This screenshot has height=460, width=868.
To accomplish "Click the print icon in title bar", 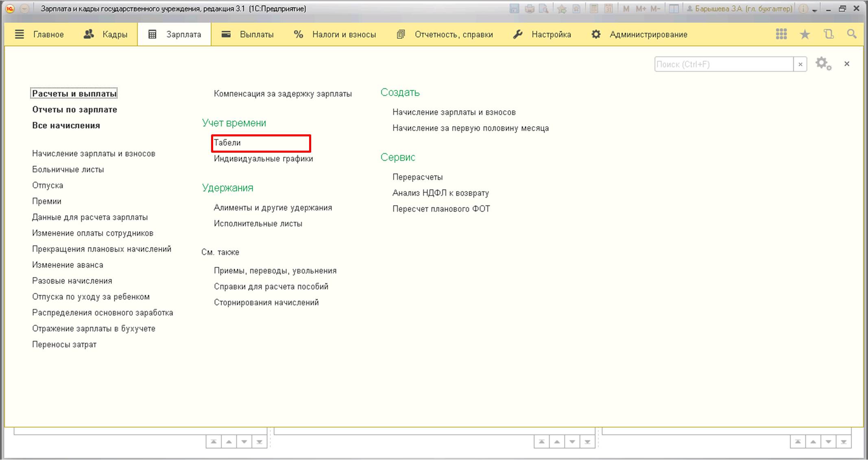I will (x=529, y=9).
